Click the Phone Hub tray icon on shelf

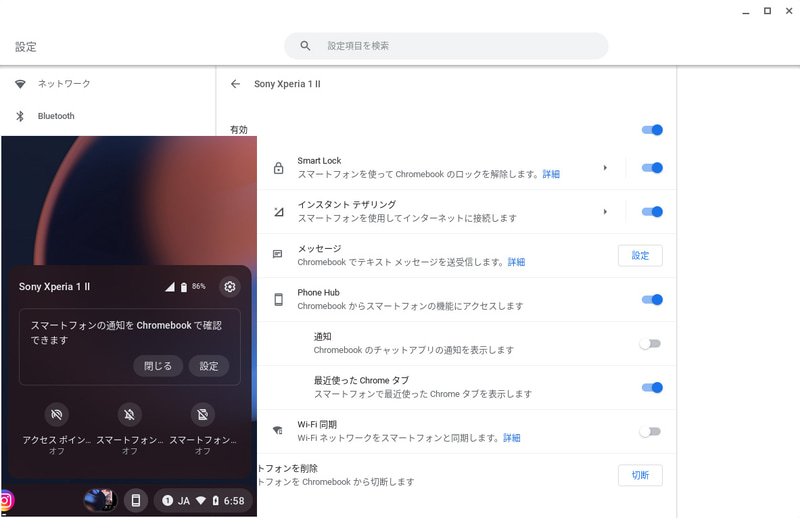click(136, 501)
